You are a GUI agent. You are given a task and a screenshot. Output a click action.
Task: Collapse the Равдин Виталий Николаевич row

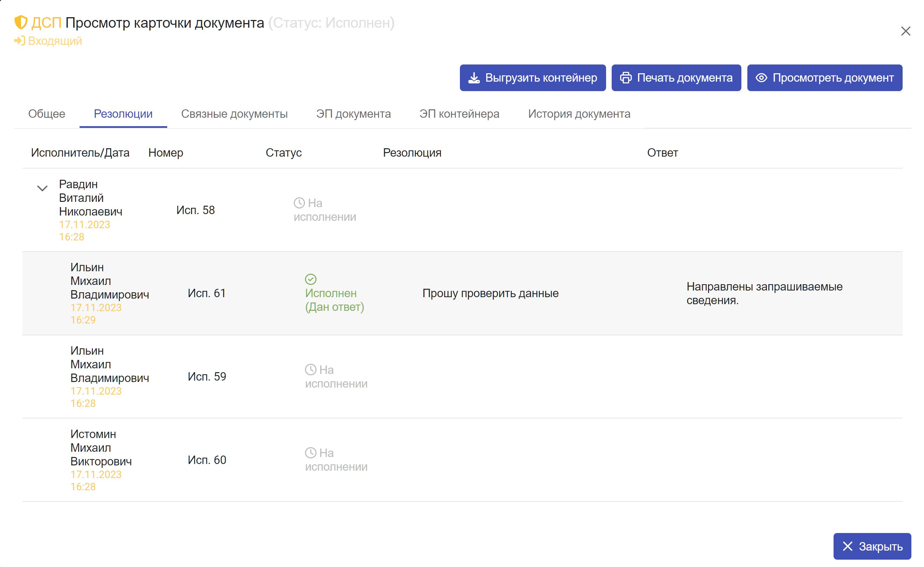pyautogui.click(x=42, y=188)
